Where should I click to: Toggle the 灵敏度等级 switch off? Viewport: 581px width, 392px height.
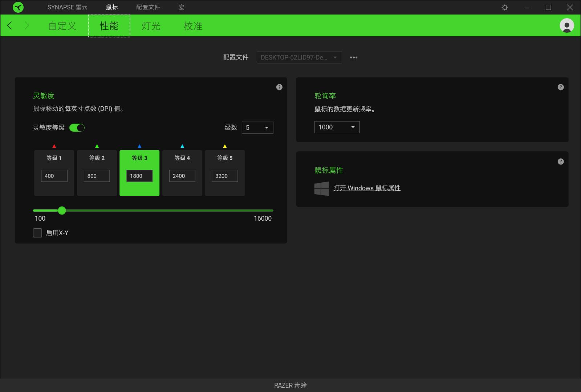pos(77,128)
